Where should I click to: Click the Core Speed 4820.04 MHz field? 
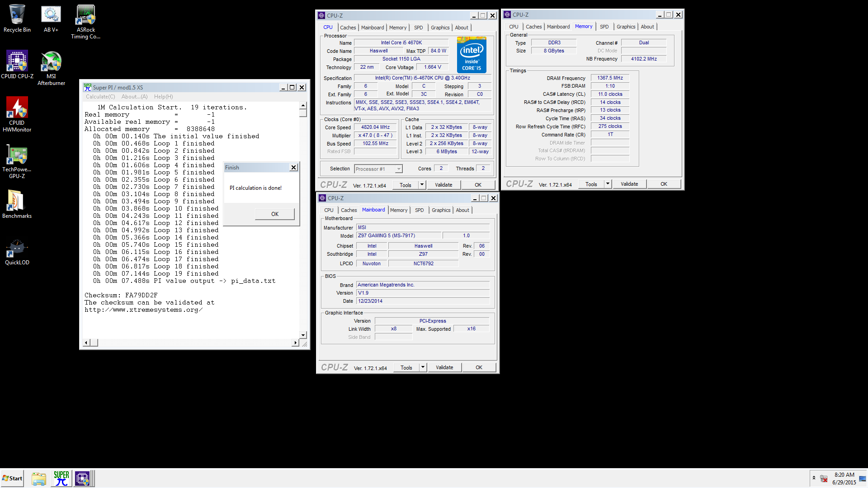pyautogui.click(x=375, y=127)
